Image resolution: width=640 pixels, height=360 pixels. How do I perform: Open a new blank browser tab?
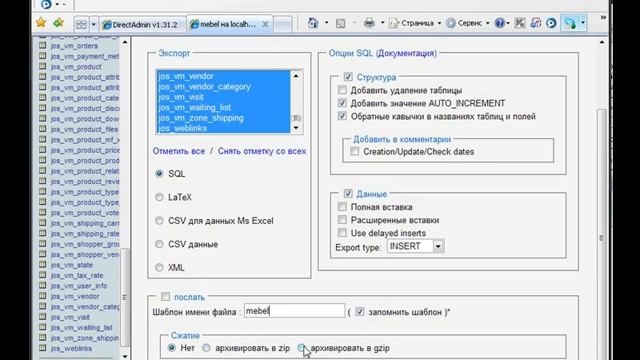(283, 24)
